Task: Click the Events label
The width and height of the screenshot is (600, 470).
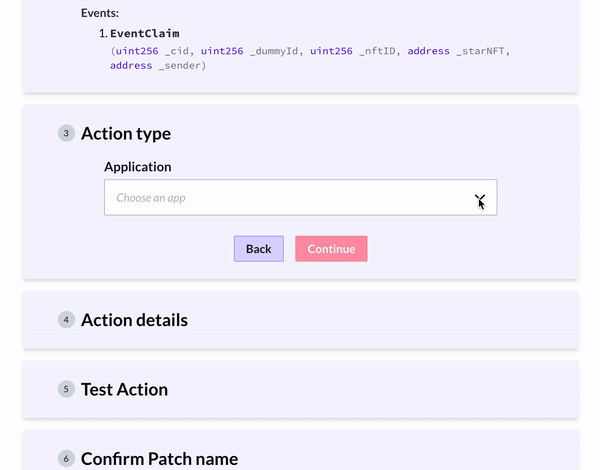Action: [100, 13]
